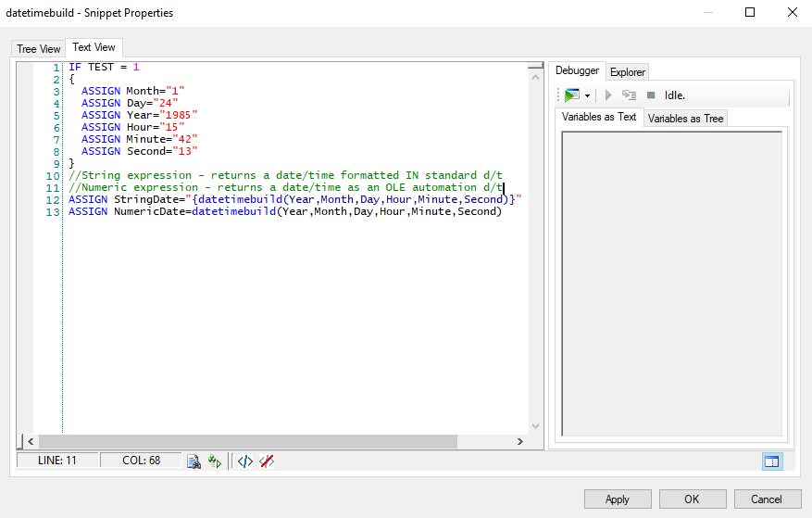Click the grayed Continue play arrow in debugger
The width and height of the screenshot is (812, 518).
tap(608, 95)
